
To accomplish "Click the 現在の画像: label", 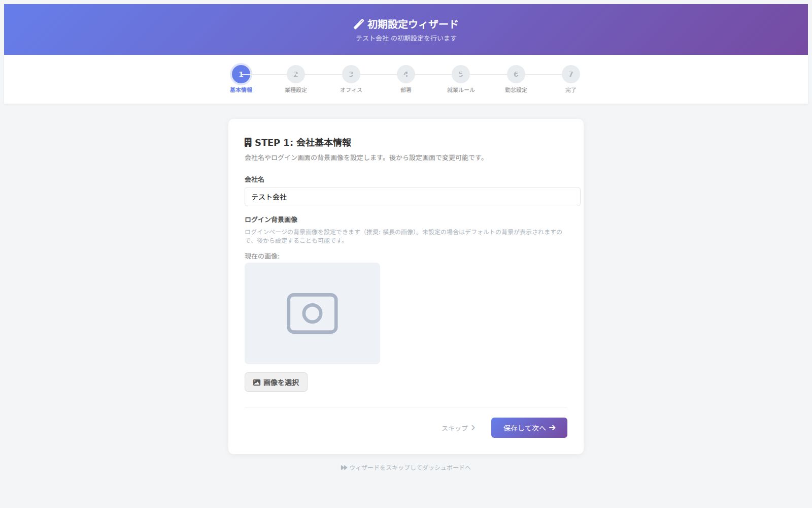I will click(262, 256).
